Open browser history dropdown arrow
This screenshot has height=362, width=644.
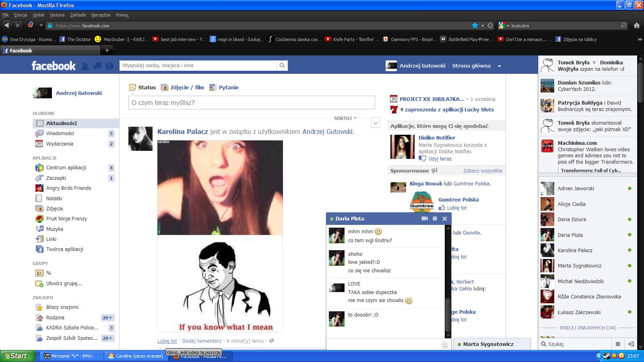coord(41,25)
